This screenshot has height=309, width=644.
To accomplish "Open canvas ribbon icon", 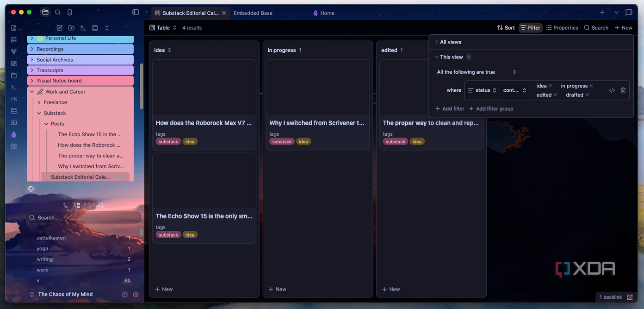I will point(14,63).
